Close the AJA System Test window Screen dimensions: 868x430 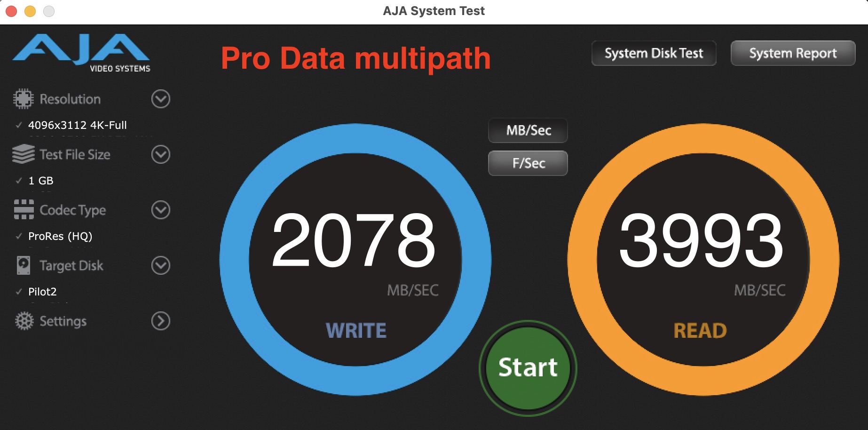point(11,11)
